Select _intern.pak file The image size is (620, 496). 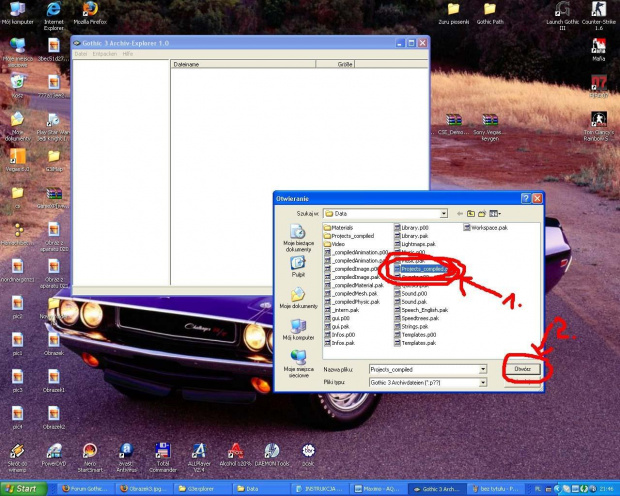[342, 310]
